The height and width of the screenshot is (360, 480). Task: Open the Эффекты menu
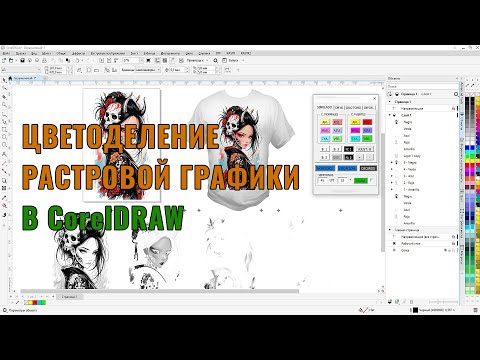tap(78, 53)
